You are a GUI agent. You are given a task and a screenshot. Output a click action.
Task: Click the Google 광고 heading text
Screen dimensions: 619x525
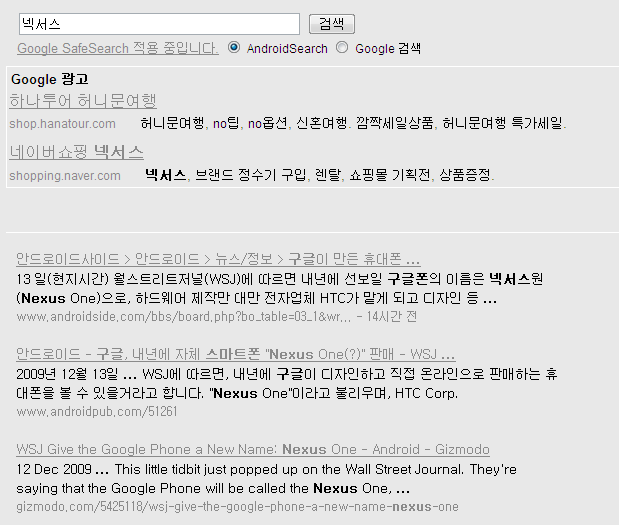[50, 79]
